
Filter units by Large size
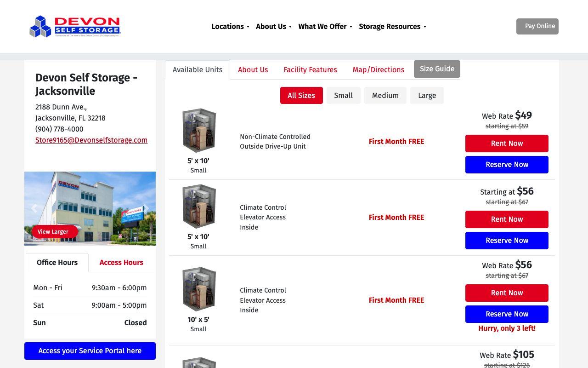pos(427,96)
